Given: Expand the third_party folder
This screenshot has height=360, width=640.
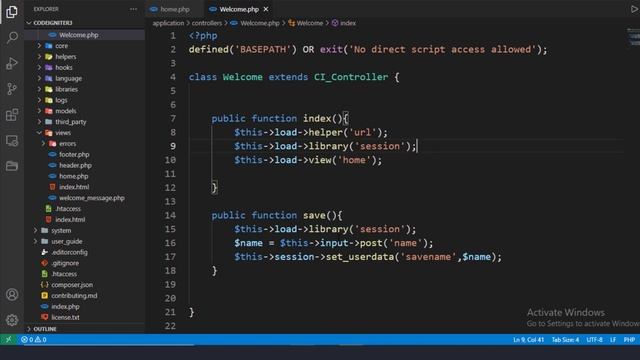Looking at the screenshot, I should click(71, 122).
